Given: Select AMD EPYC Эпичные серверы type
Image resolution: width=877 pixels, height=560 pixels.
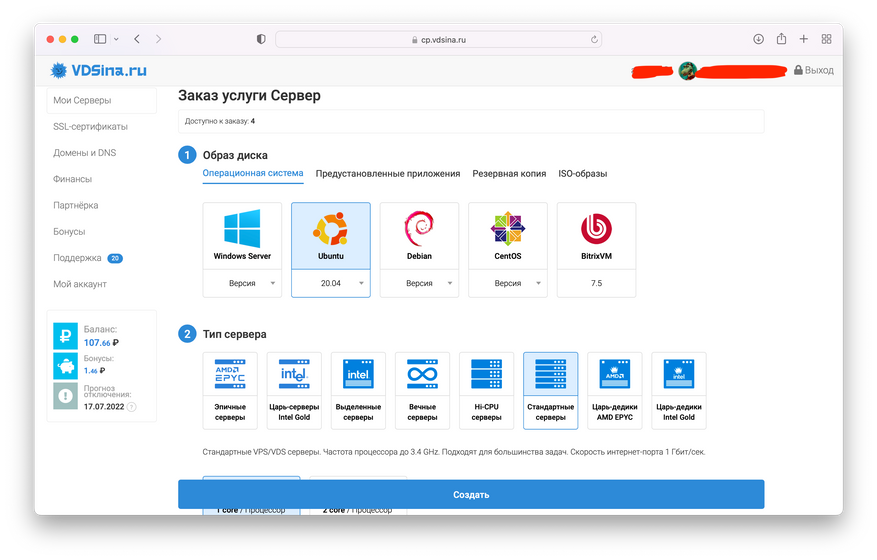Looking at the screenshot, I should 230,390.
